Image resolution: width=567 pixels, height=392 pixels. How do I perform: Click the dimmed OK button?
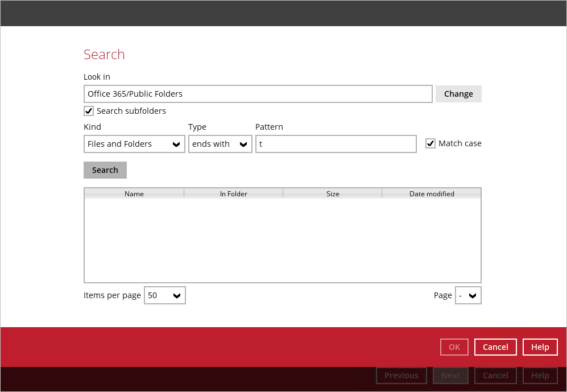454,347
